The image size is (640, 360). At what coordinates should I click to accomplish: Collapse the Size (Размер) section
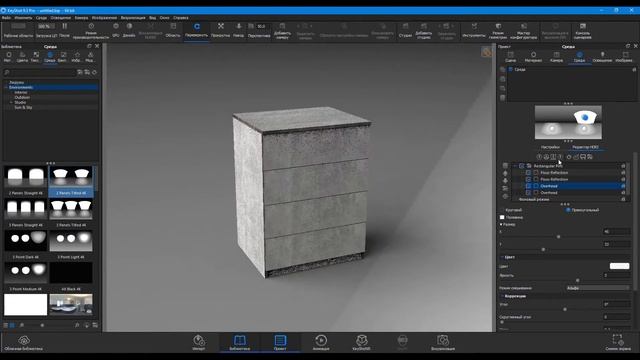tap(501, 224)
